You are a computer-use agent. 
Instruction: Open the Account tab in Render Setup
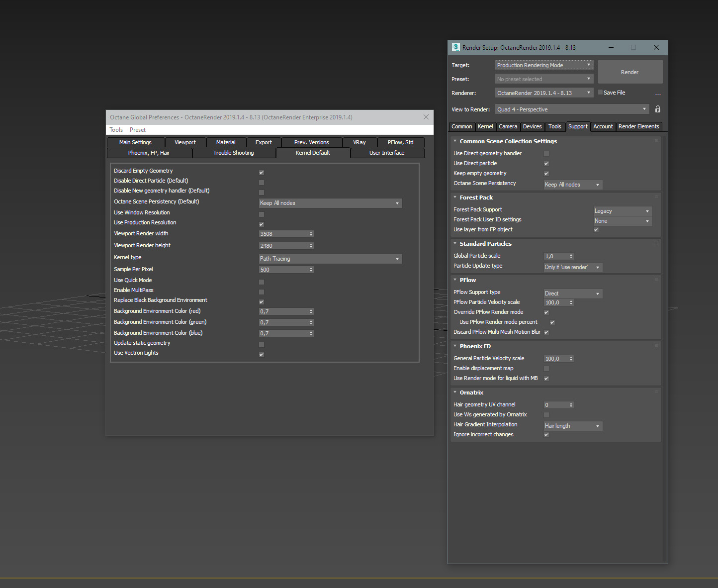603,126
